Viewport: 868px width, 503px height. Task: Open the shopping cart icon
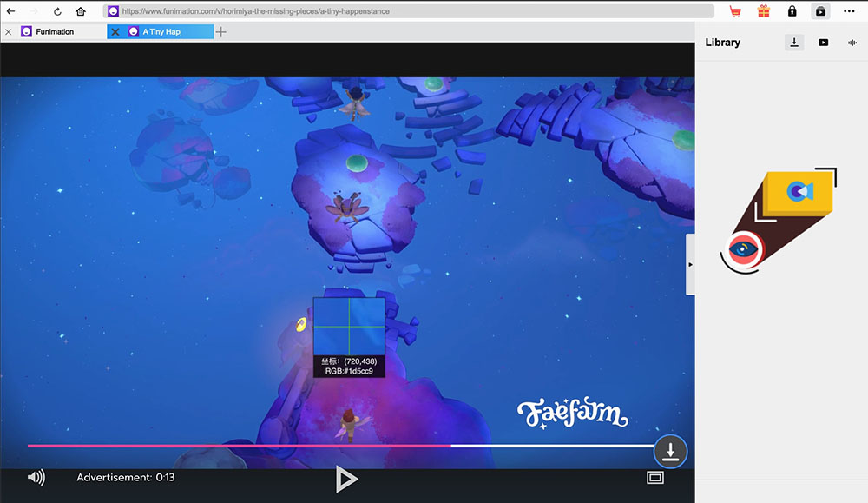click(735, 11)
